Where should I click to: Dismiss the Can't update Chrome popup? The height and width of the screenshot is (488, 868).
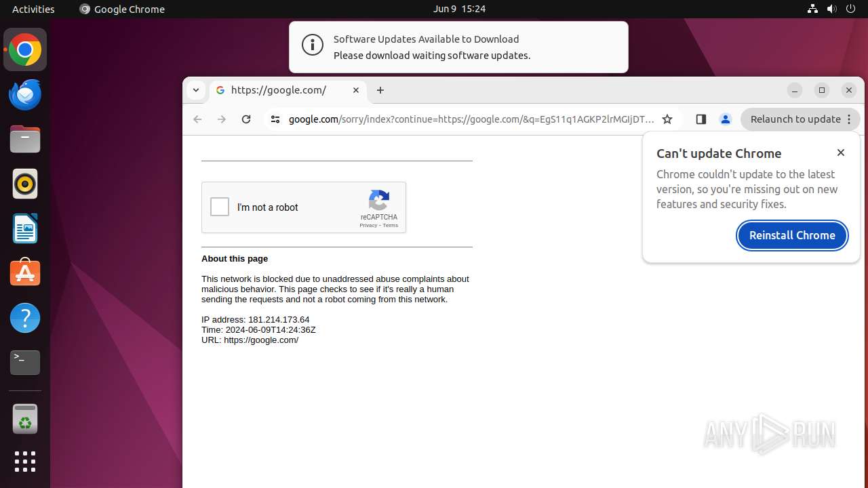click(x=841, y=152)
